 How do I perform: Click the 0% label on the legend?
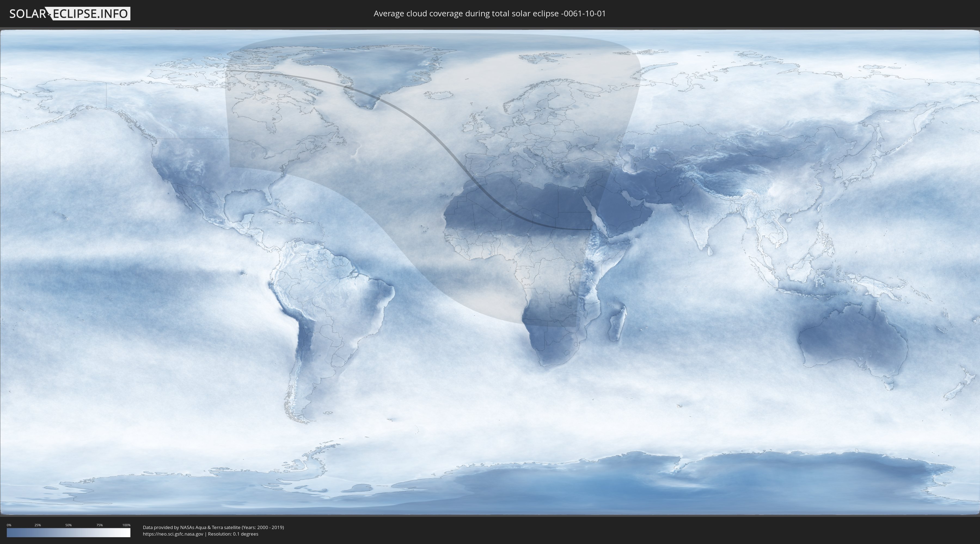[9, 525]
